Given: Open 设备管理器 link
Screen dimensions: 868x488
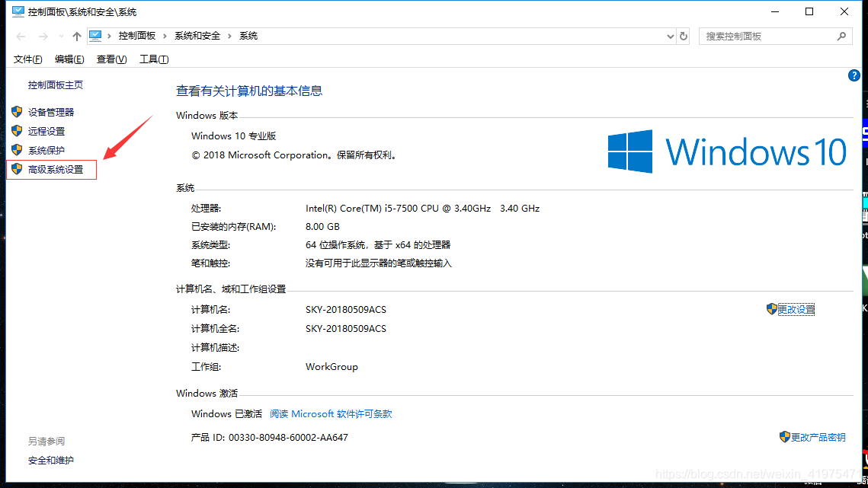Looking at the screenshot, I should (x=51, y=113).
